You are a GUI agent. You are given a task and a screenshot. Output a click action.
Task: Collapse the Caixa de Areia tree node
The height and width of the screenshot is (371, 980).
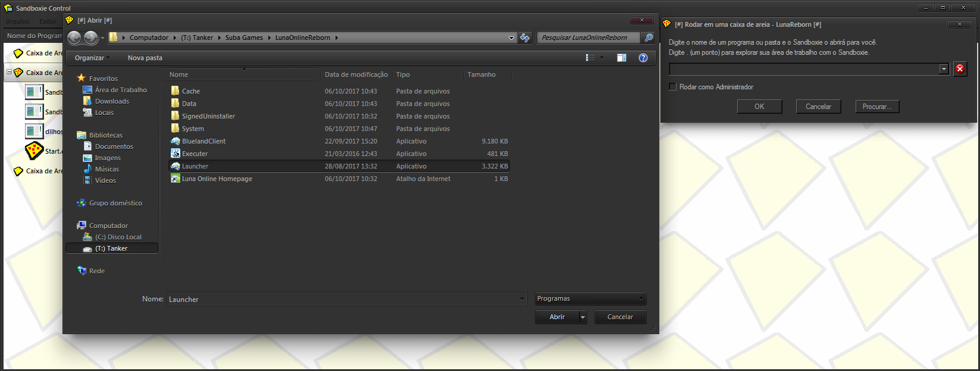[x=9, y=72]
